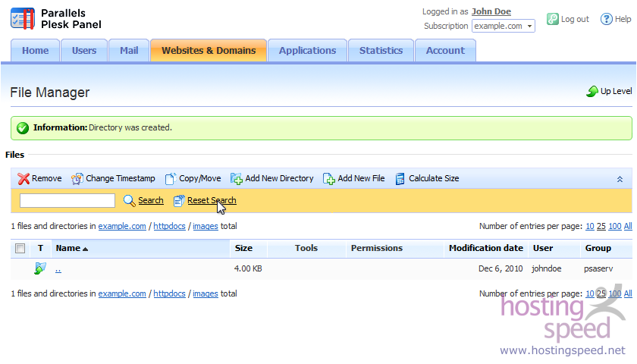Set lower entries per page to All

[x=628, y=293]
